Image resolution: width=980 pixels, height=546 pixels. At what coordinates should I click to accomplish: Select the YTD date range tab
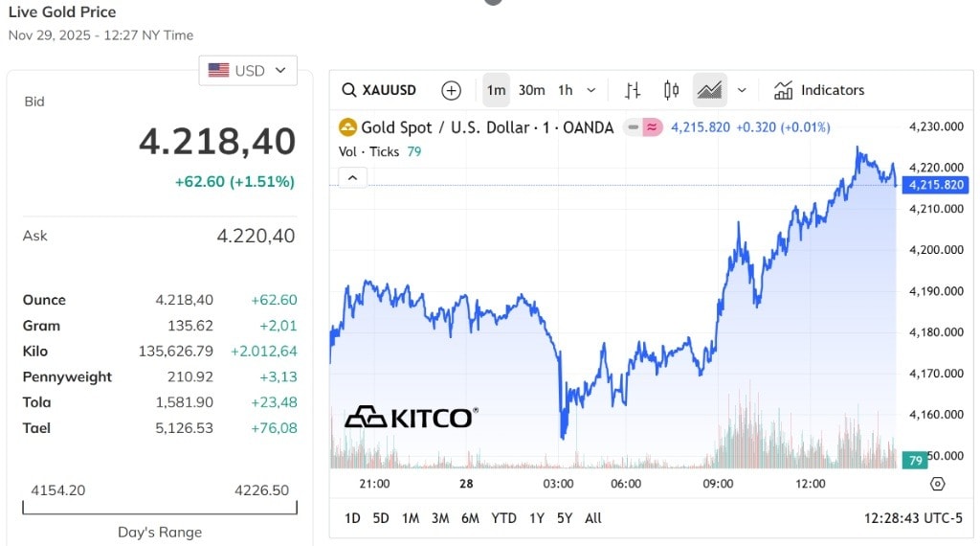[503, 518]
